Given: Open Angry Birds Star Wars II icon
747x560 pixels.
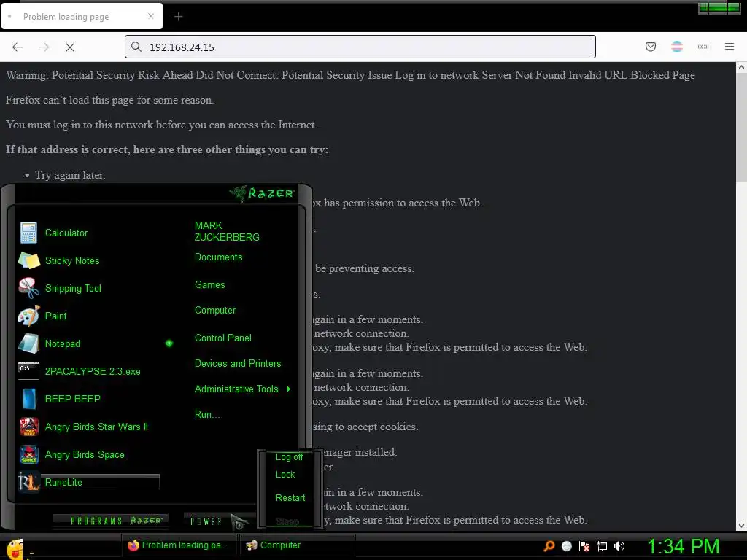Looking at the screenshot, I should pos(28,427).
